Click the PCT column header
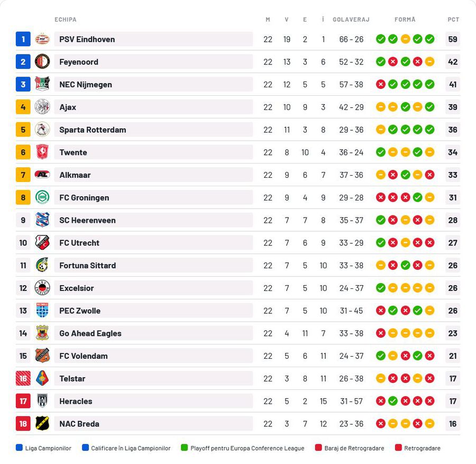 coord(453,20)
